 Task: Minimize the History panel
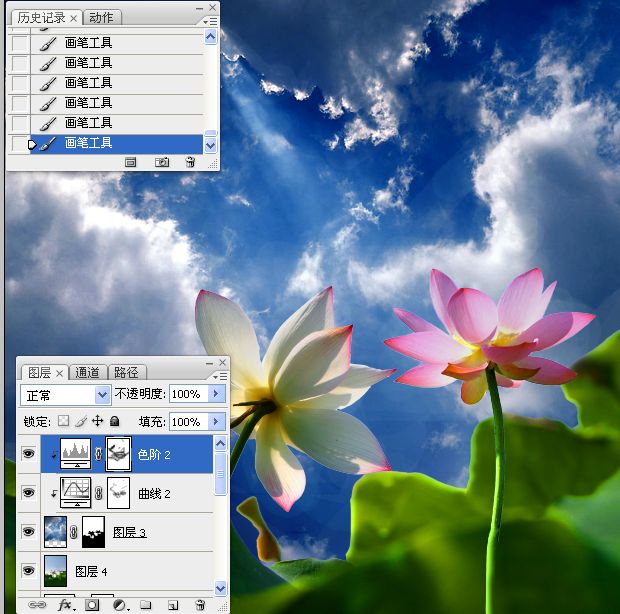[199, 8]
